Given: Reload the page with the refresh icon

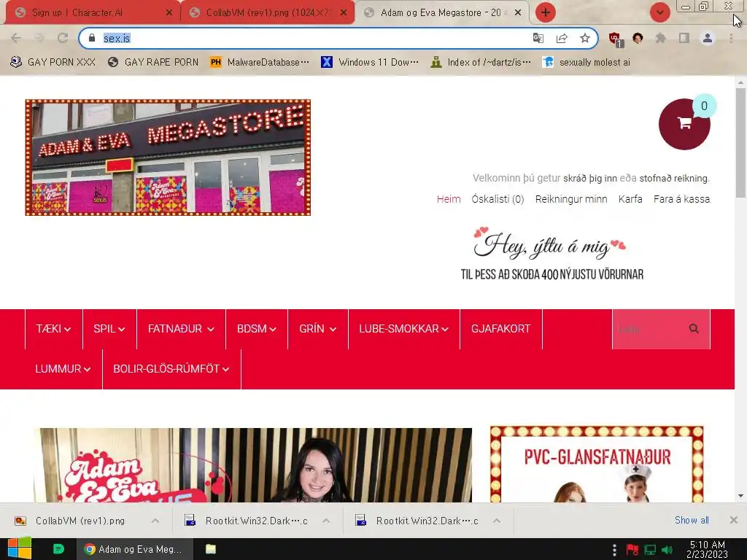Looking at the screenshot, I should pyautogui.click(x=63, y=38).
